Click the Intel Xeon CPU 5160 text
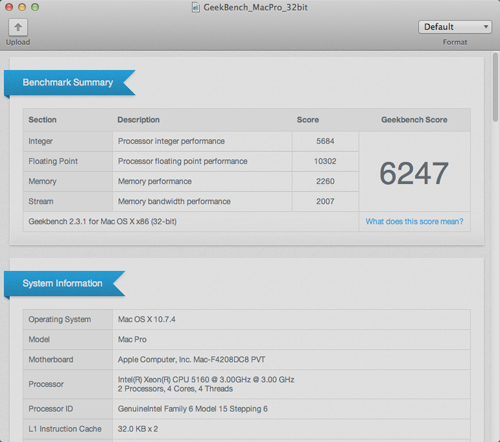The image size is (500, 442). tap(206, 380)
